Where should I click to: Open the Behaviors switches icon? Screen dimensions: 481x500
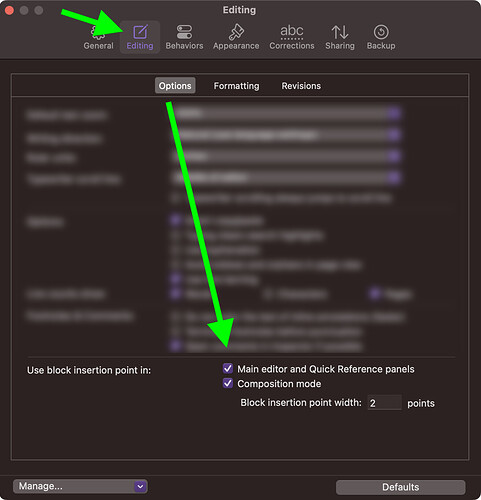tap(184, 32)
